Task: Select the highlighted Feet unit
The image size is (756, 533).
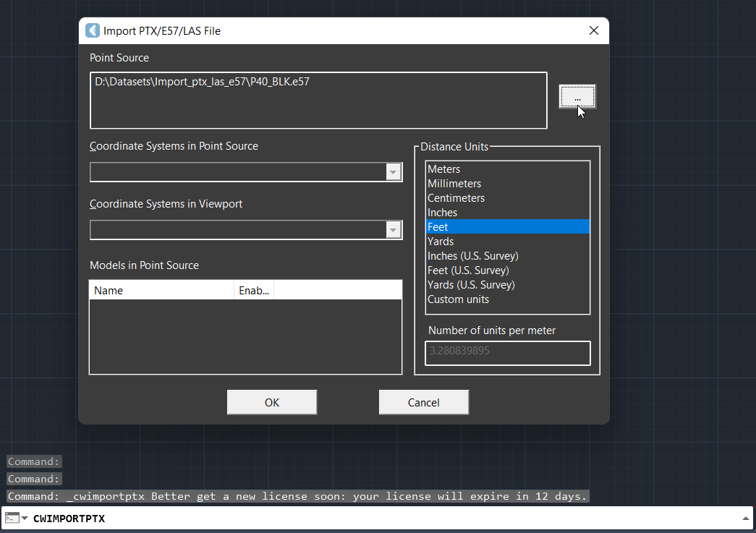Action: (438, 227)
